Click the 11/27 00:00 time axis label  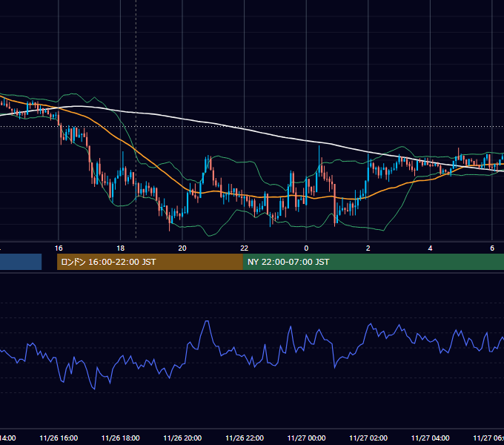click(x=306, y=438)
